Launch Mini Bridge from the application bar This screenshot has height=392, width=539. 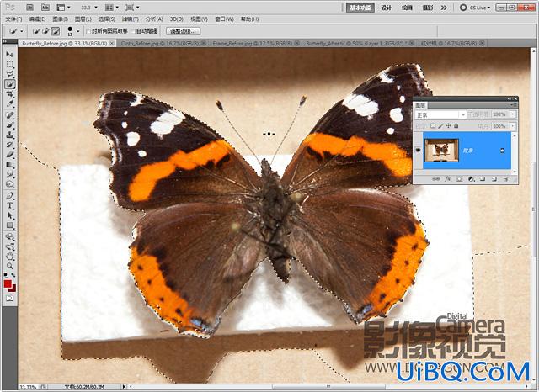pyautogui.click(x=45, y=8)
